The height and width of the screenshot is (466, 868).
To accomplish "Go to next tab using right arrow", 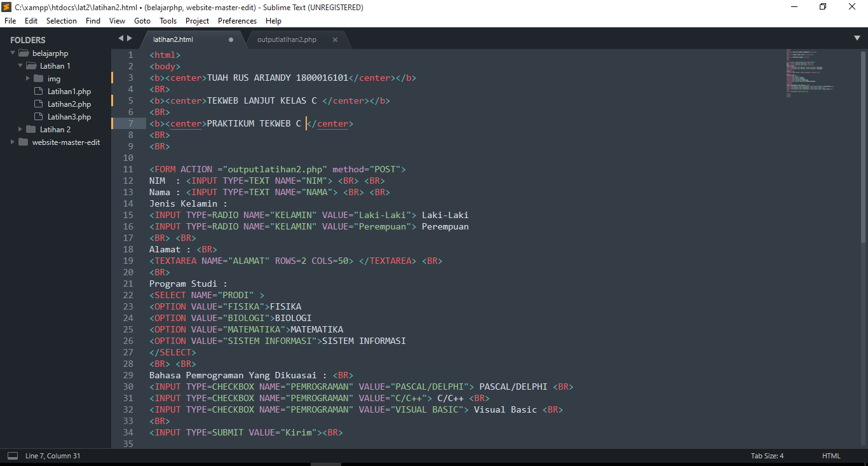I will (130, 38).
